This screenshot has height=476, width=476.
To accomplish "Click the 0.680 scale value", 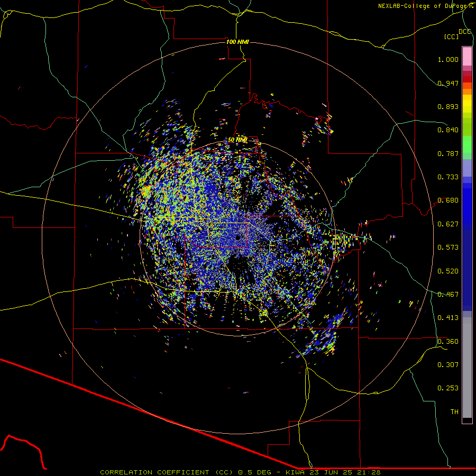I will [x=448, y=200].
